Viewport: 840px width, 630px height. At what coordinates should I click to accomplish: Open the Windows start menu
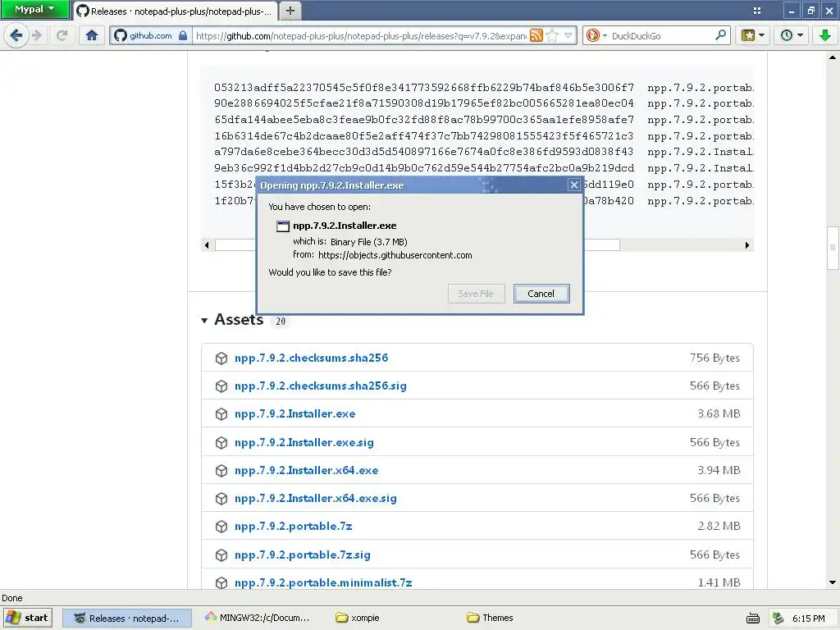tap(28, 618)
